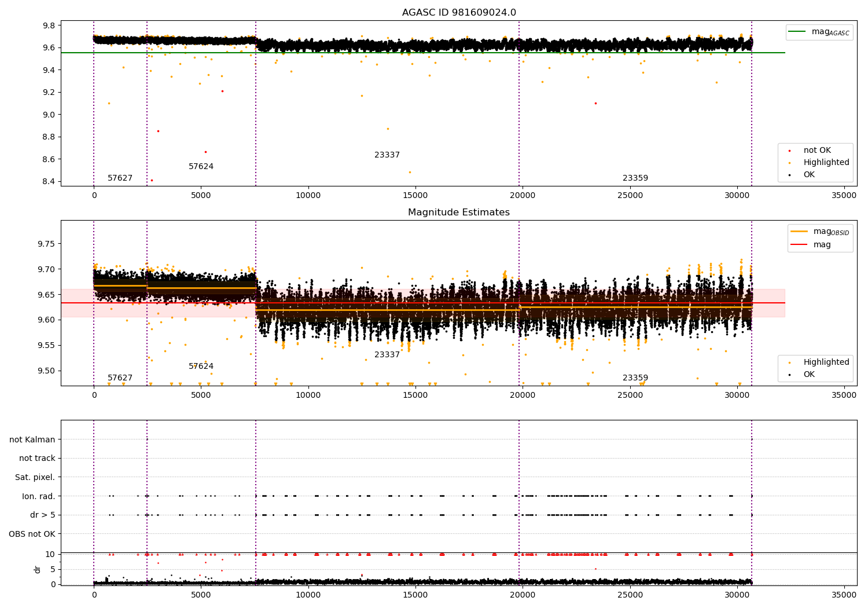Screen dimensions: 868x608
Task: Click the 9.50 y-axis tick label
Action: pyautogui.click(x=47, y=371)
